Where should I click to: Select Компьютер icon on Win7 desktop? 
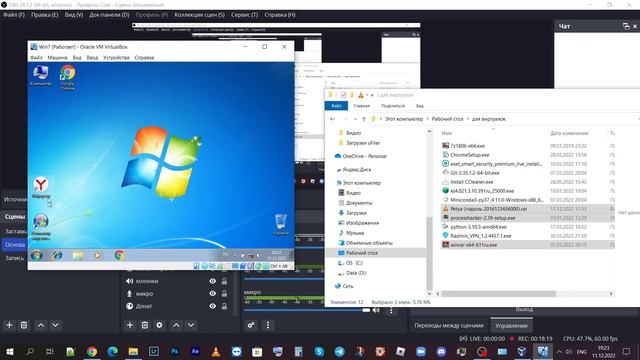point(41,76)
